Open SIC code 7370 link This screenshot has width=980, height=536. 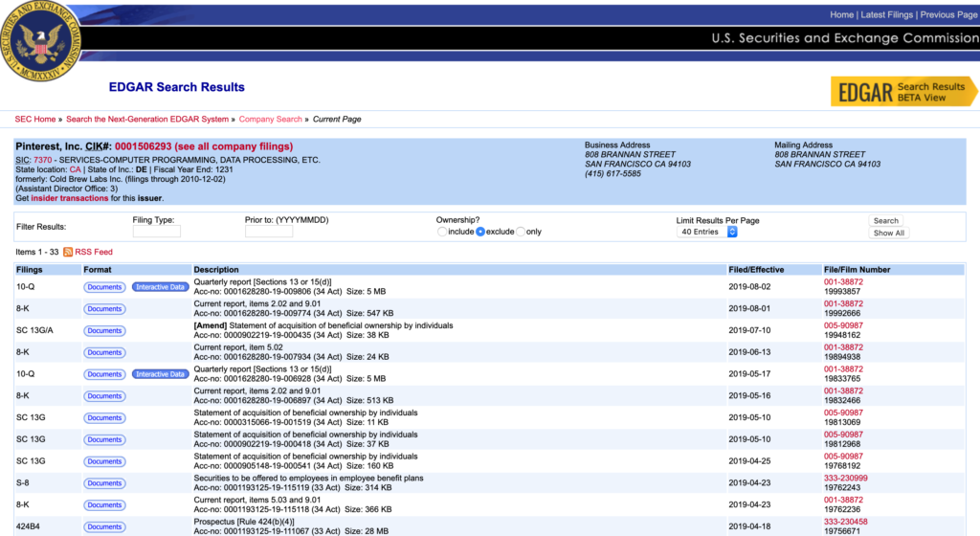pos(42,160)
